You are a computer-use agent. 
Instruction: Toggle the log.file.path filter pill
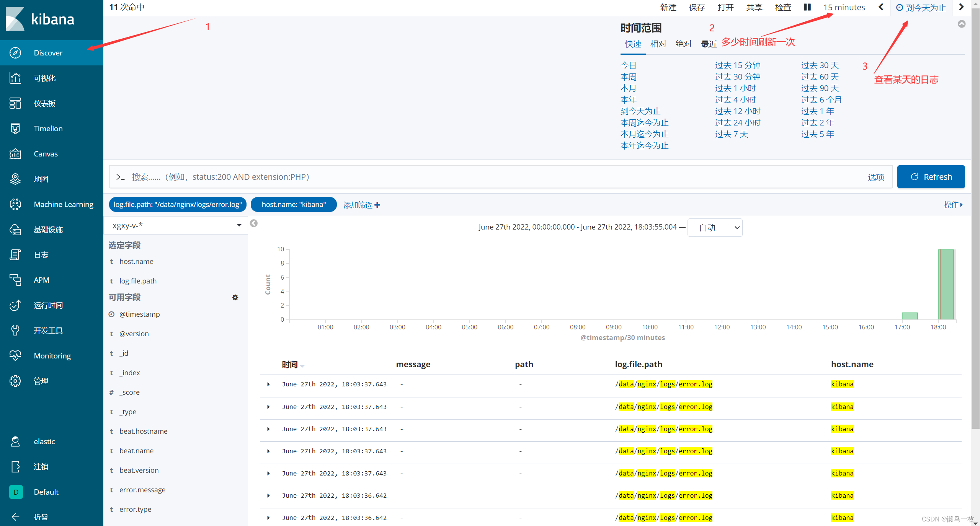[178, 204]
